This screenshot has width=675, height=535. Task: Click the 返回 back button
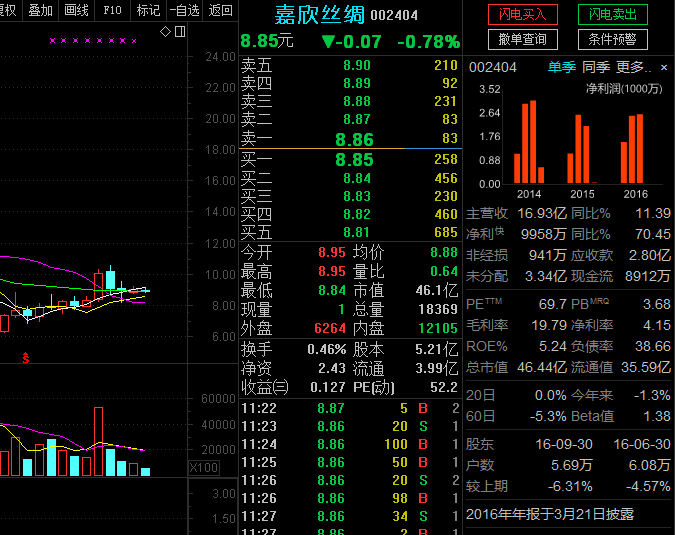[220, 10]
